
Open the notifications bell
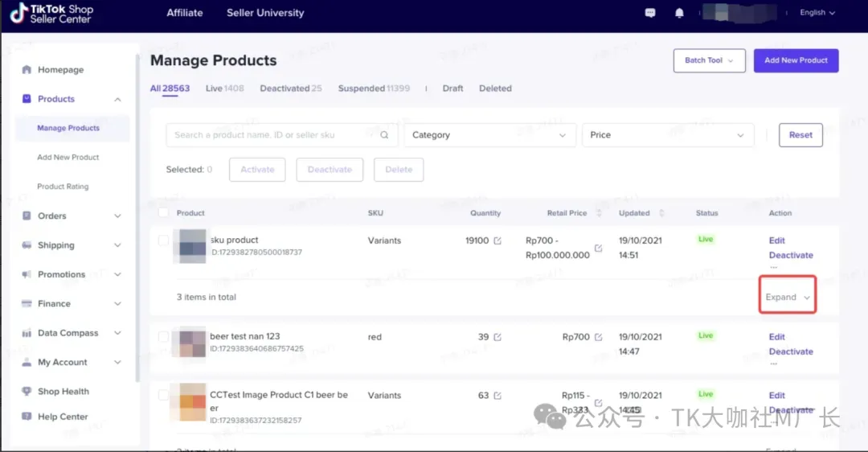tap(679, 13)
